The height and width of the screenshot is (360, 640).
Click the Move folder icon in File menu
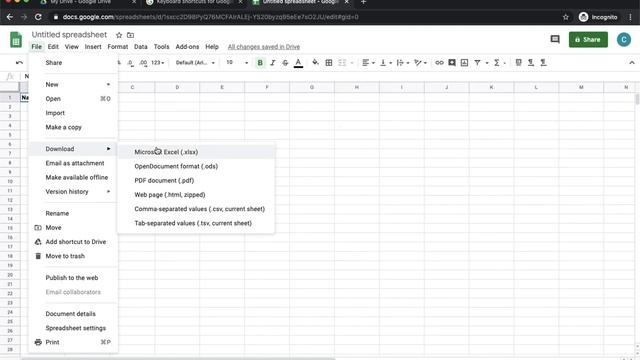[x=38, y=228]
